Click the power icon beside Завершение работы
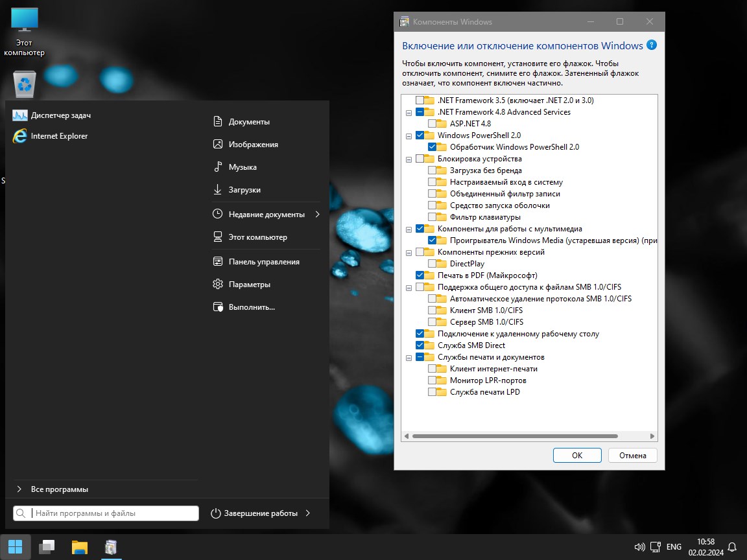Screen dimensions: 747x560 coord(216,513)
